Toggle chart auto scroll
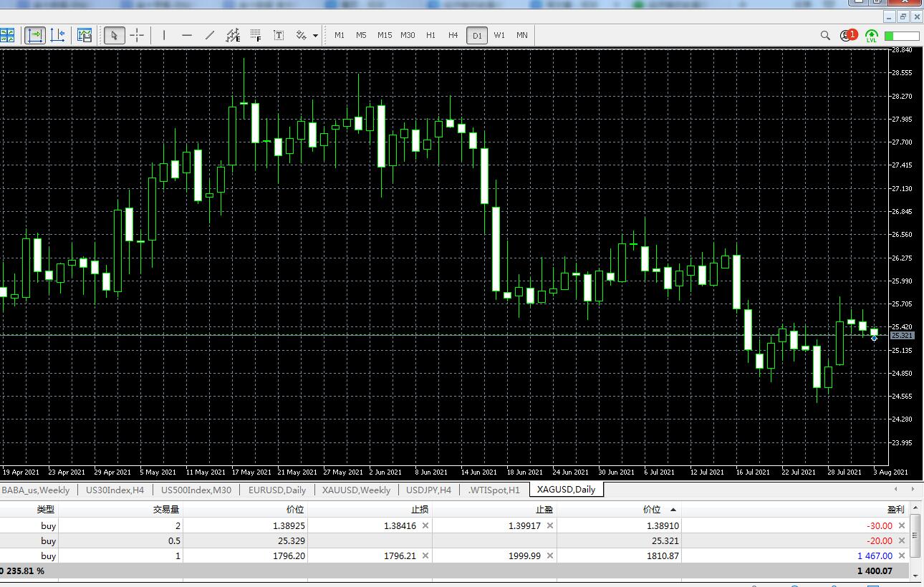The image size is (924, 587). click(34, 35)
